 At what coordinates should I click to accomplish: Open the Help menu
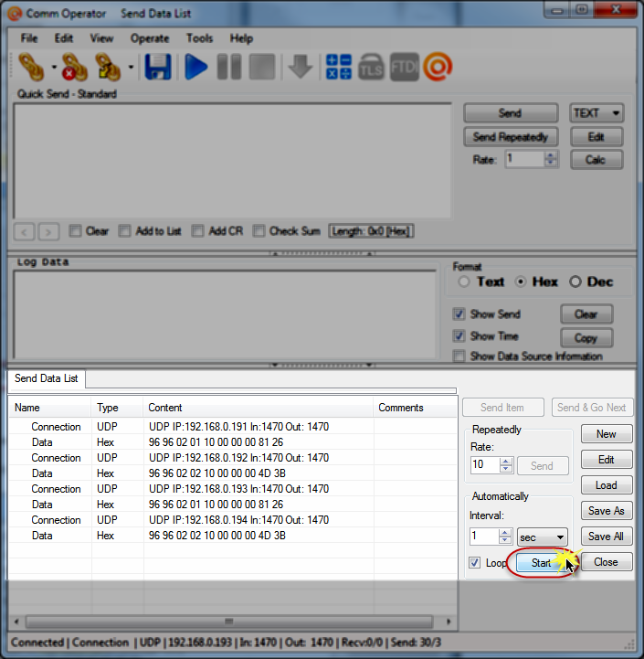241,38
